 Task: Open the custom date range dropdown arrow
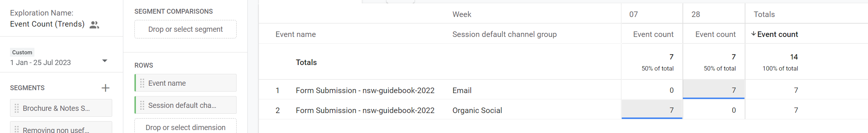pos(105,61)
